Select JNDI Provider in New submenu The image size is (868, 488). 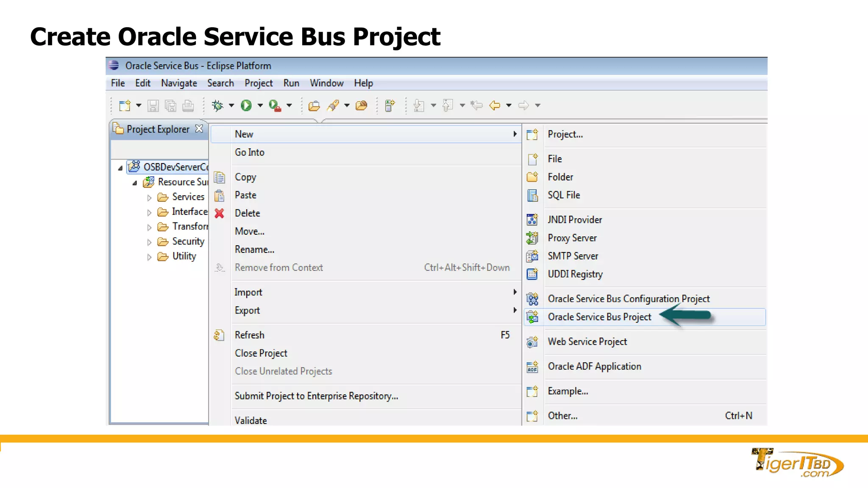click(x=645, y=220)
